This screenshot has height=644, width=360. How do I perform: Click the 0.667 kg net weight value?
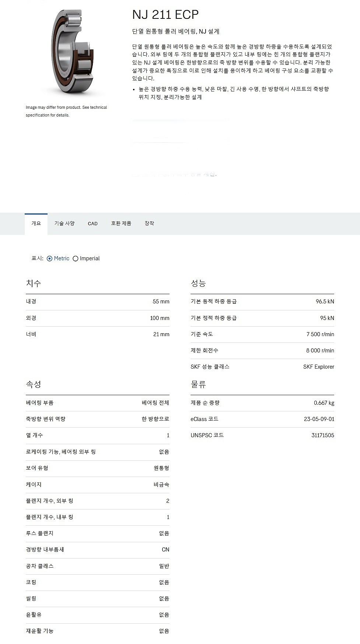pos(324,403)
